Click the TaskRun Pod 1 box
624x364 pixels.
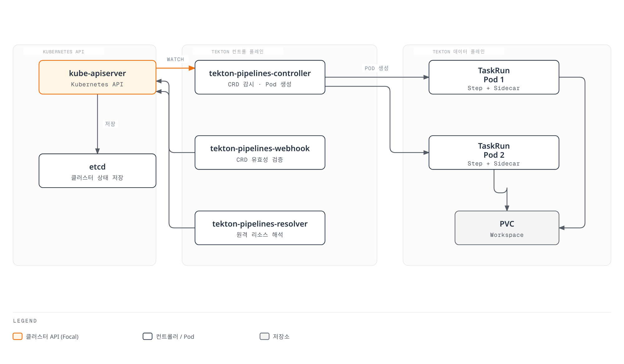(x=494, y=77)
